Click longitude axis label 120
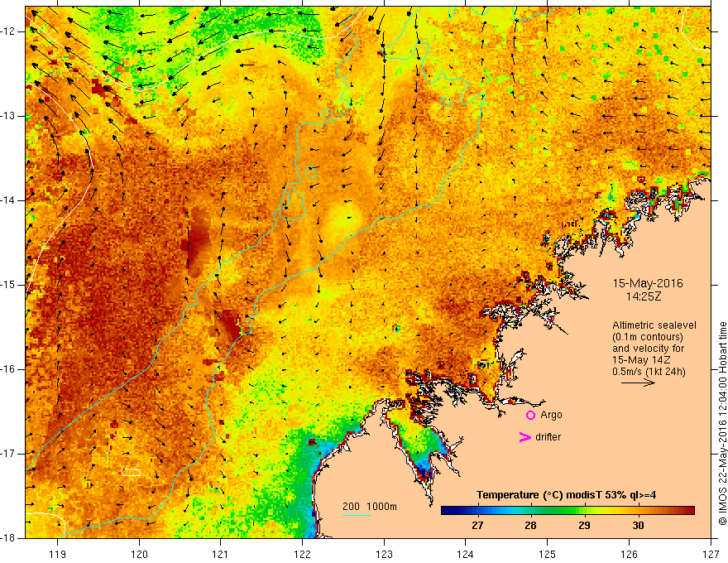This screenshot has height=563, width=728. click(139, 554)
